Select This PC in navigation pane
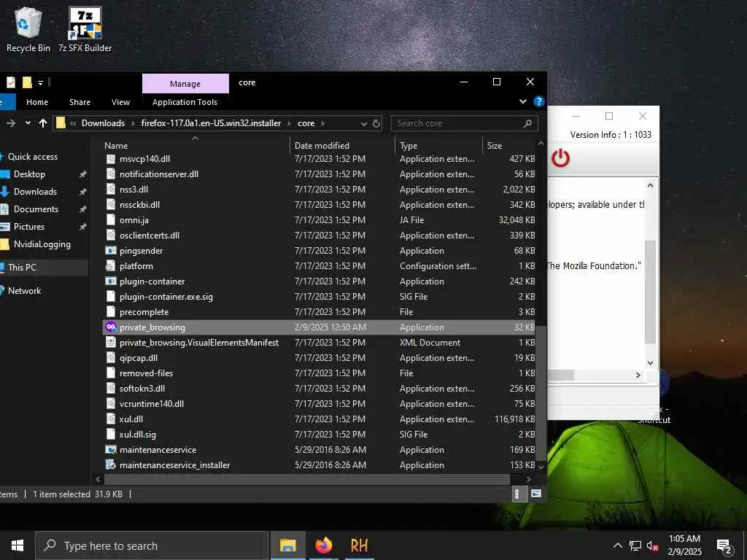747x560 pixels. click(x=22, y=267)
